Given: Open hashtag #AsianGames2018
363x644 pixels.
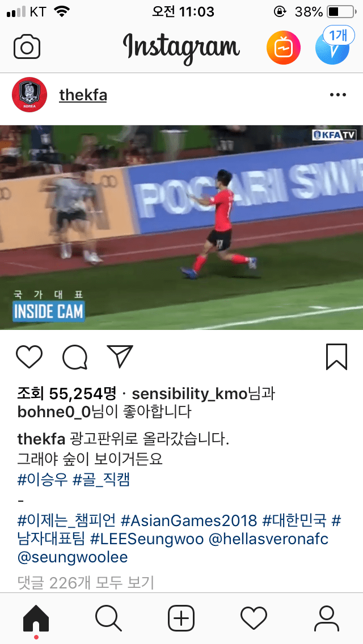Looking at the screenshot, I should (189, 521).
